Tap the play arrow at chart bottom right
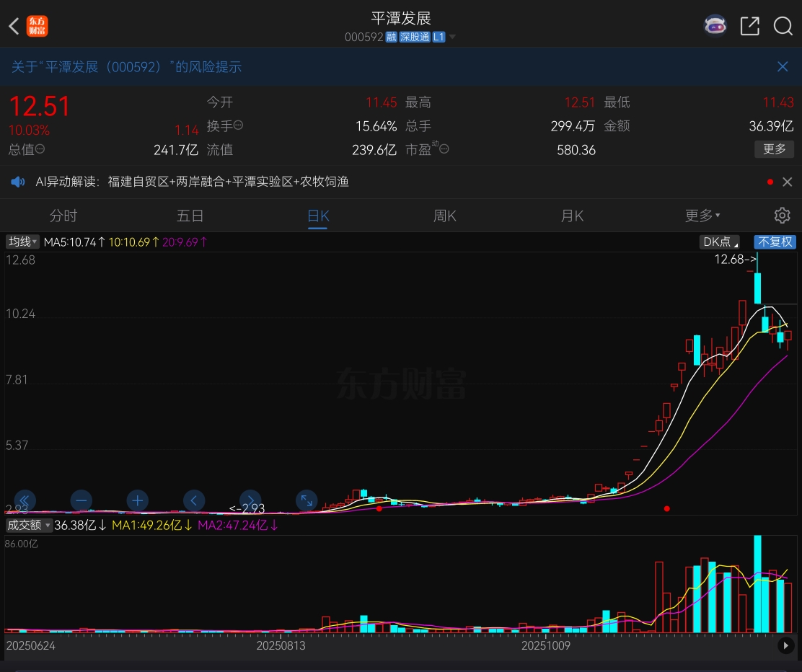The height and width of the screenshot is (672, 802). [785, 645]
